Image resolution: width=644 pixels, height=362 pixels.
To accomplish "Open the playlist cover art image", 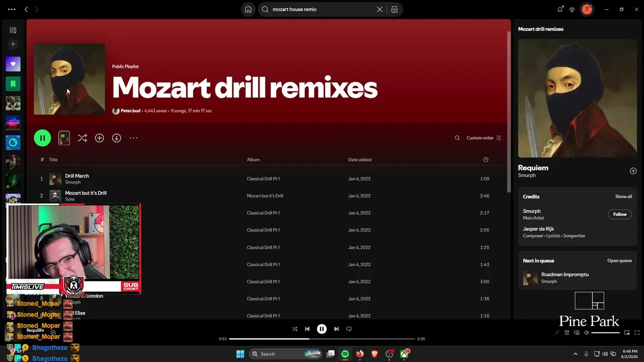I will pos(69,79).
